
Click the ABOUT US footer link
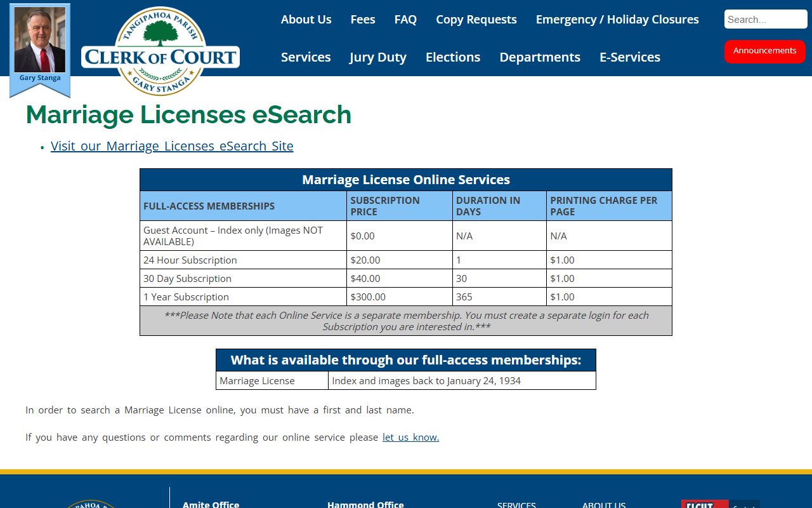(604, 505)
